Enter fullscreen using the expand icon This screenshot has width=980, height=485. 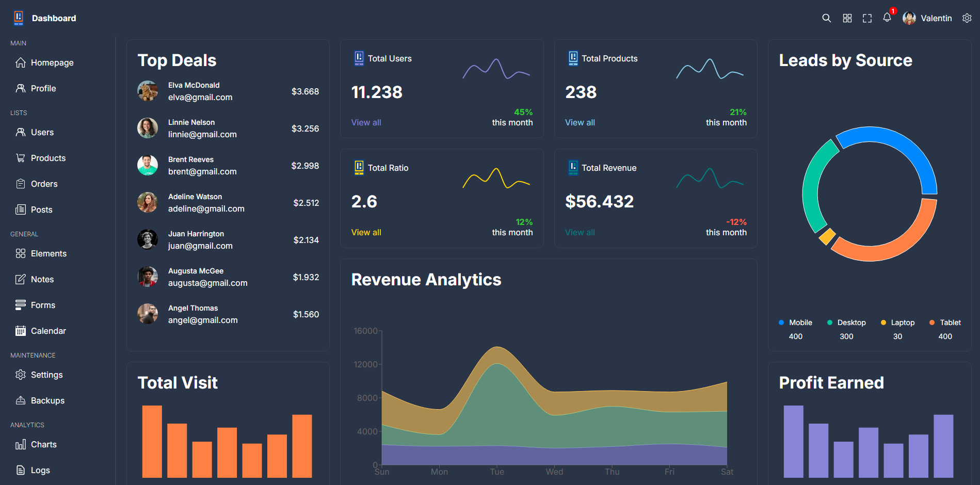[867, 18]
